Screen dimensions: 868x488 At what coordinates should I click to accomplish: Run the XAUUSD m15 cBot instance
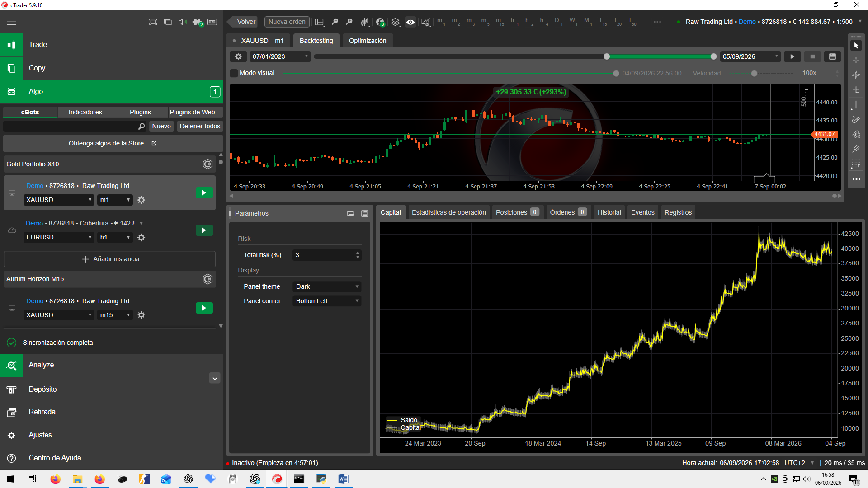pyautogui.click(x=204, y=308)
